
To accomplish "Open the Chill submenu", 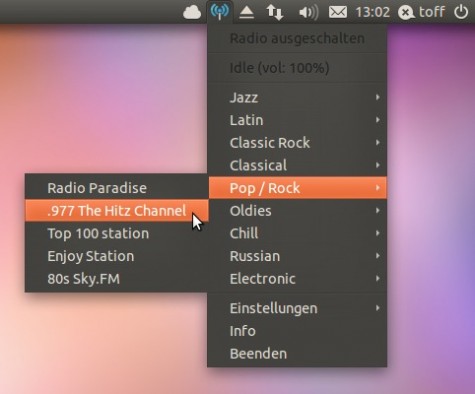I will (x=297, y=233).
